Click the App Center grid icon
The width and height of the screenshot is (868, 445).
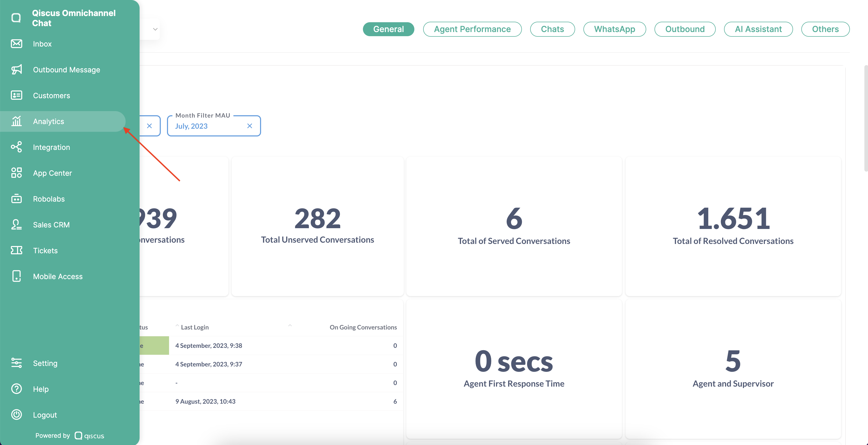click(17, 173)
